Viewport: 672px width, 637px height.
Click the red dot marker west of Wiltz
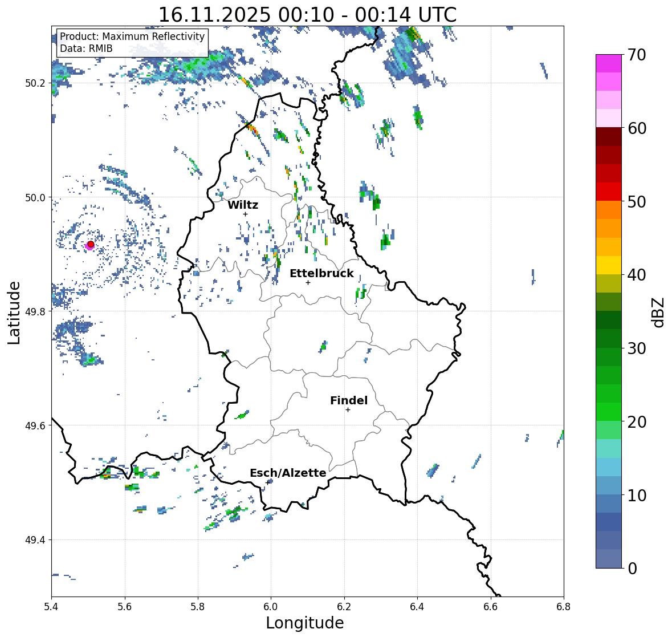tap(91, 244)
